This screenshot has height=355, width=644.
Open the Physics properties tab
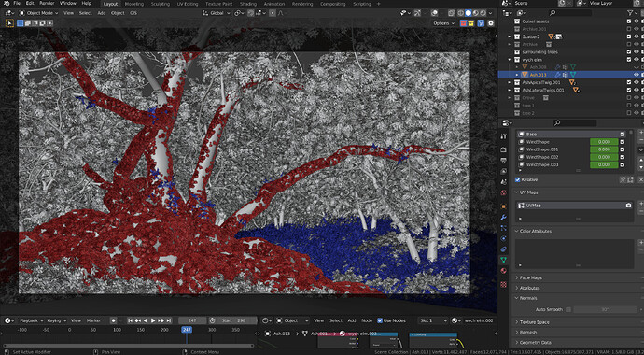pos(504,238)
